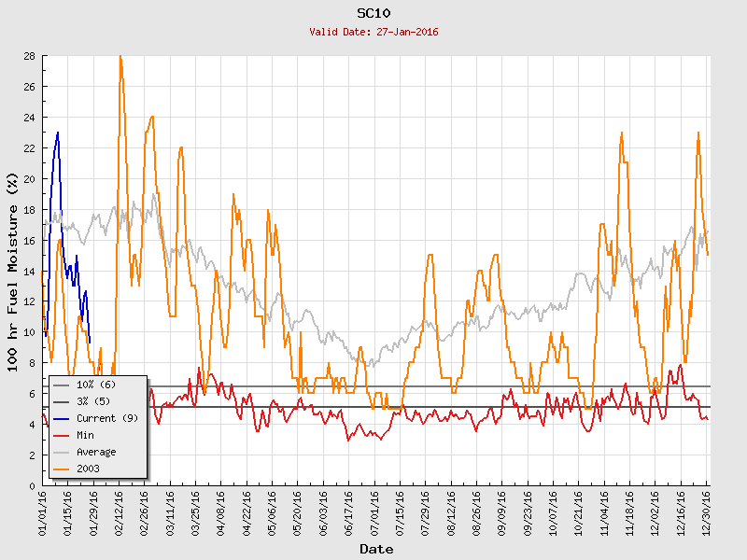Click the 01/01/16 date tick label
Viewport: 747px width, 560px height.
tap(44, 511)
